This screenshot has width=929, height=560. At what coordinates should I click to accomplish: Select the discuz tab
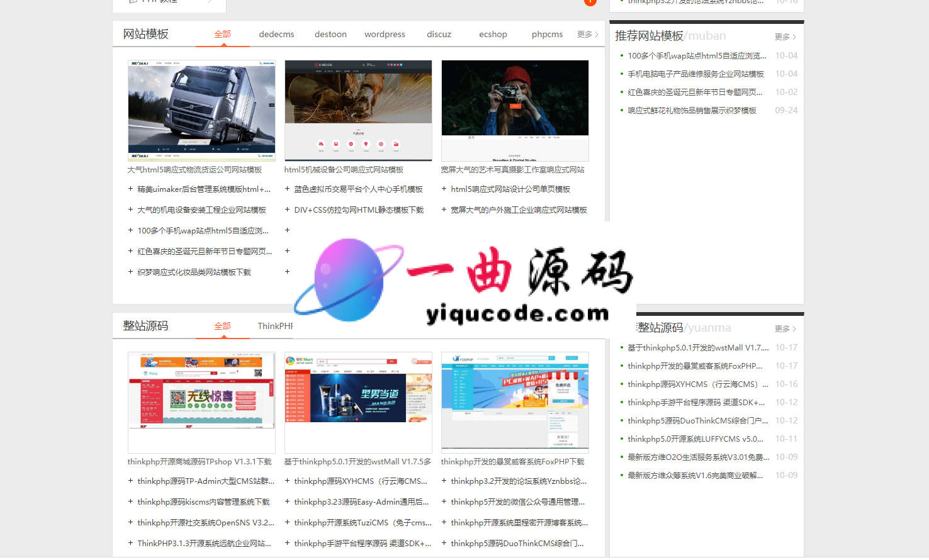tap(439, 34)
